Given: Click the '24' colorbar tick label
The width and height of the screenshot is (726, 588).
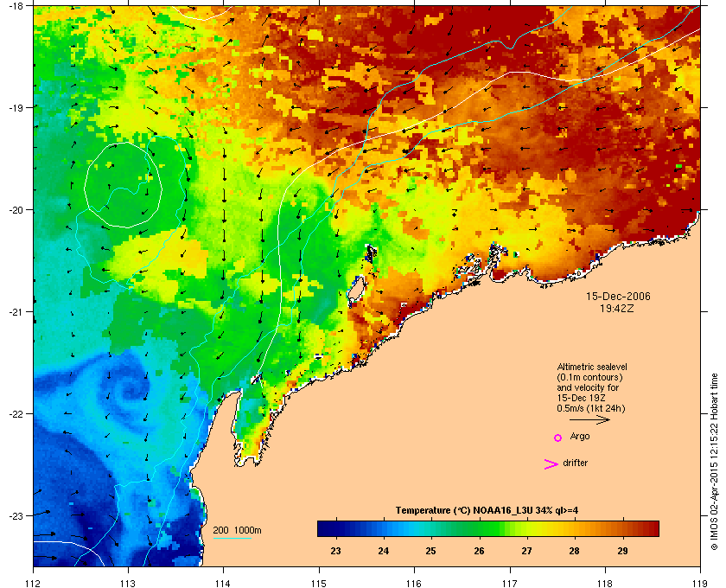Looking at the screenshot, I should pos(384,551).
